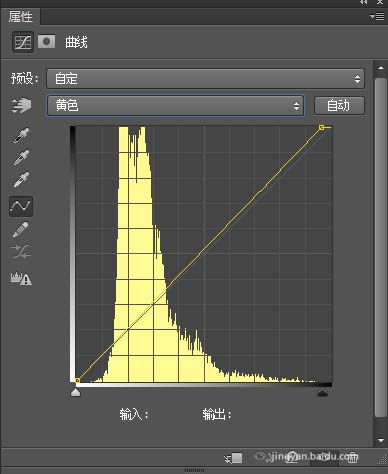Open the 黄色 channel dropdown
Screen dimensions: 388x474
[175, 106]
